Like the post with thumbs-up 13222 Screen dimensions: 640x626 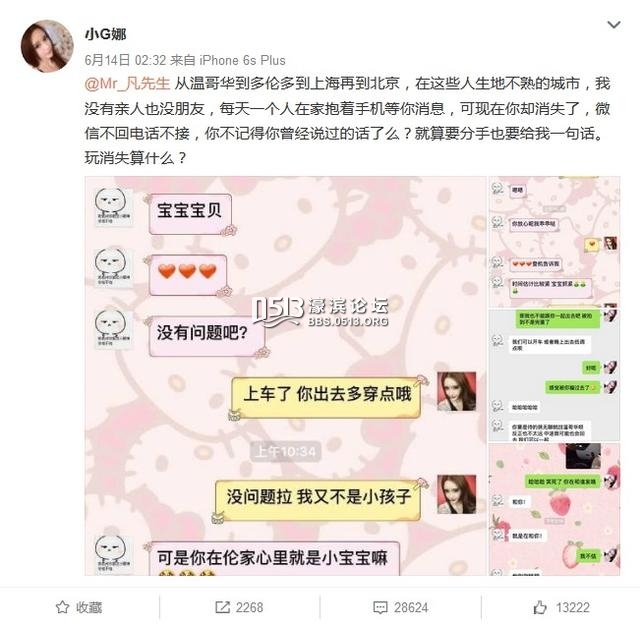561,607
